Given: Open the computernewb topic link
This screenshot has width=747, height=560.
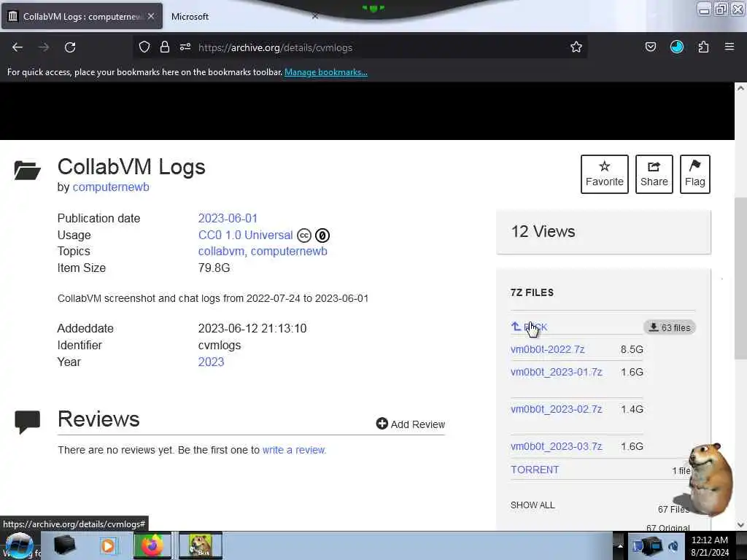Looking at the screenshot, I should (x=289, y=252).
